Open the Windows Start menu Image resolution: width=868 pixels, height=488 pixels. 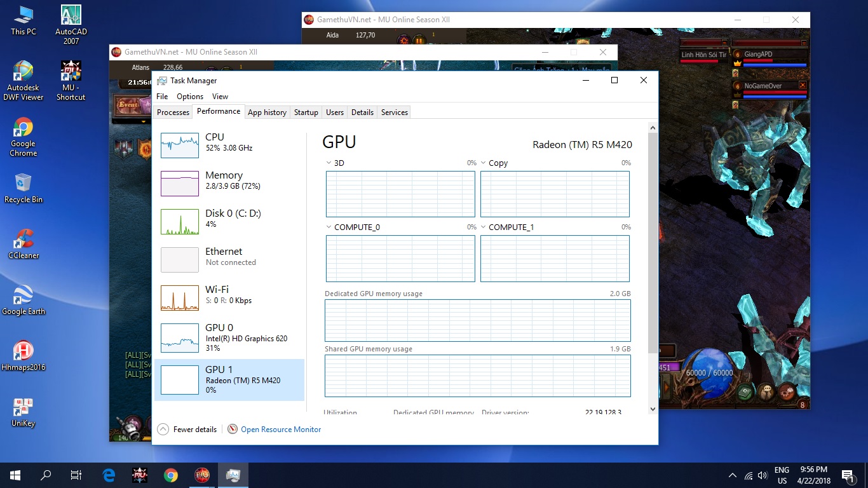[15, 475]
